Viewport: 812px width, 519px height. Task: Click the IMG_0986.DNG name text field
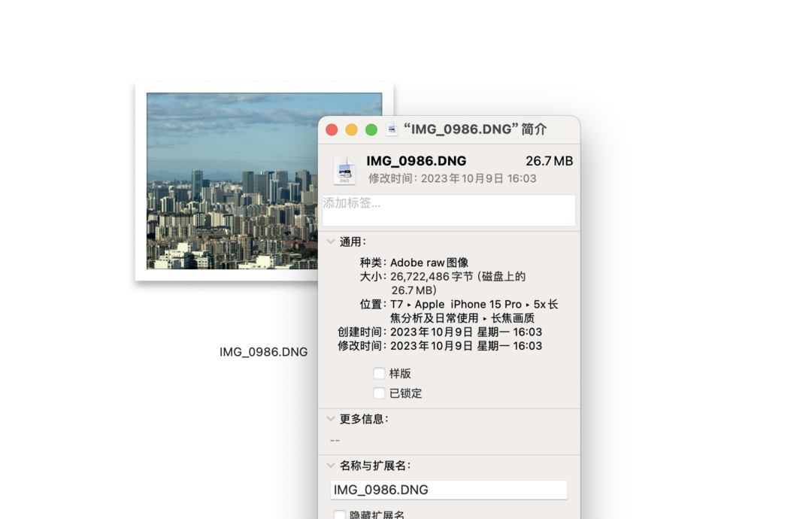click(449, 490)
